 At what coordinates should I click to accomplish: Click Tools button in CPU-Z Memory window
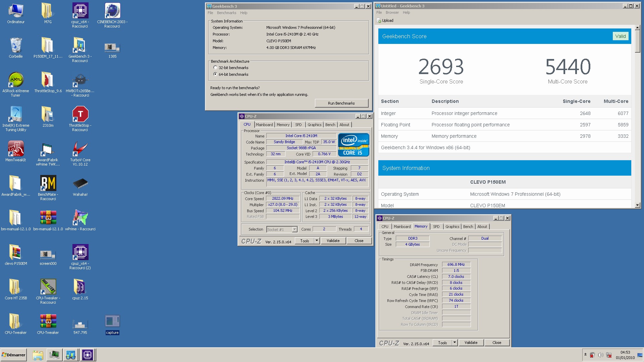click(442, 342)
